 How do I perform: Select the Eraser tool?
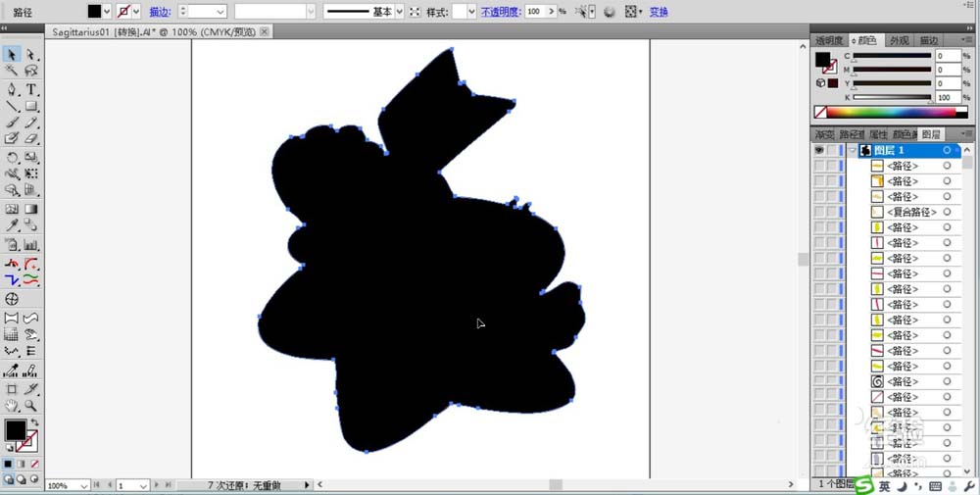coord(30,138)
